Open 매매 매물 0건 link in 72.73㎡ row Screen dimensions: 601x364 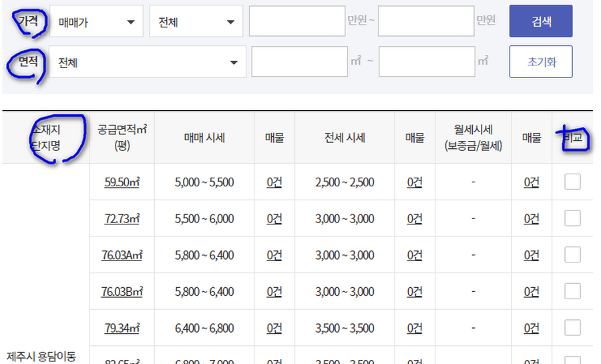pyautogui.click(x=274, y=218)
